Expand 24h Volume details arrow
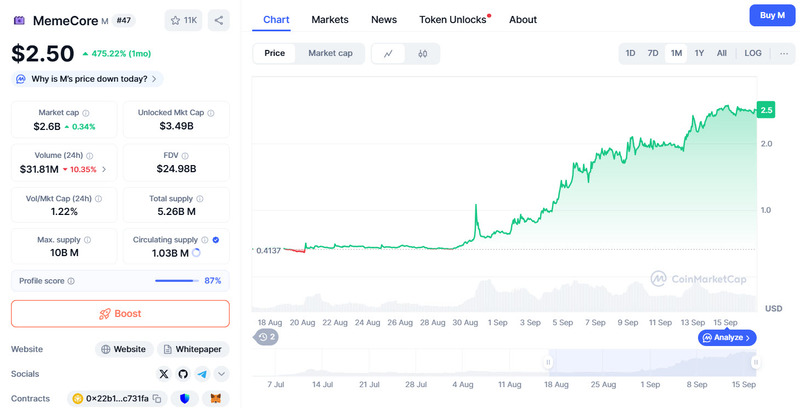Image resolution: width=800 pixels, height=408 pixels. tap(104, 170)
